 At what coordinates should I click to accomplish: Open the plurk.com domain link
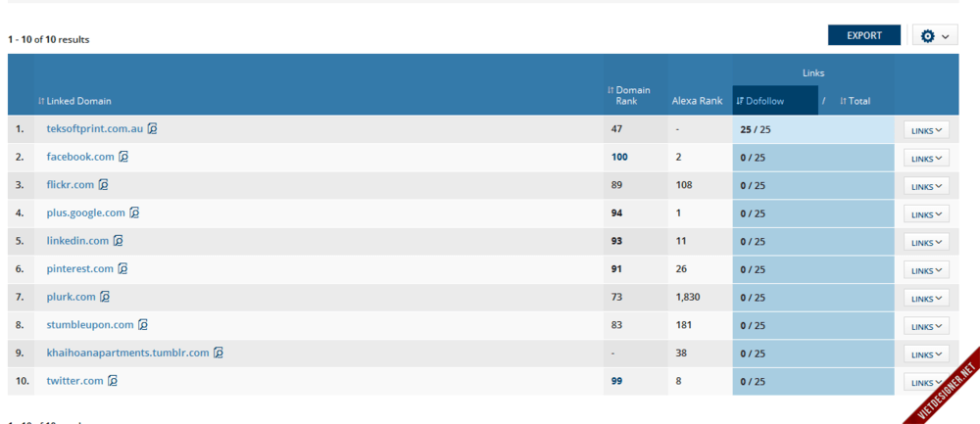[x=72, y=297]
